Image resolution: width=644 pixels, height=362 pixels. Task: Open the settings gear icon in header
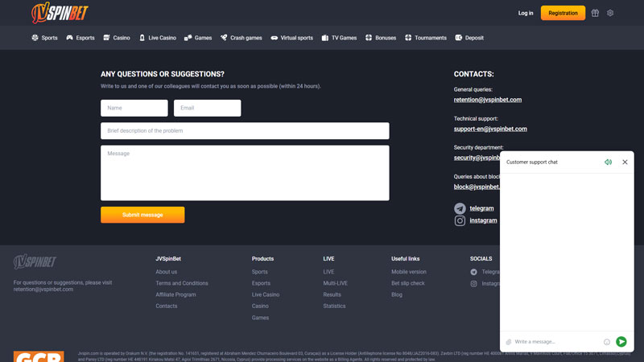click(610, 13)
